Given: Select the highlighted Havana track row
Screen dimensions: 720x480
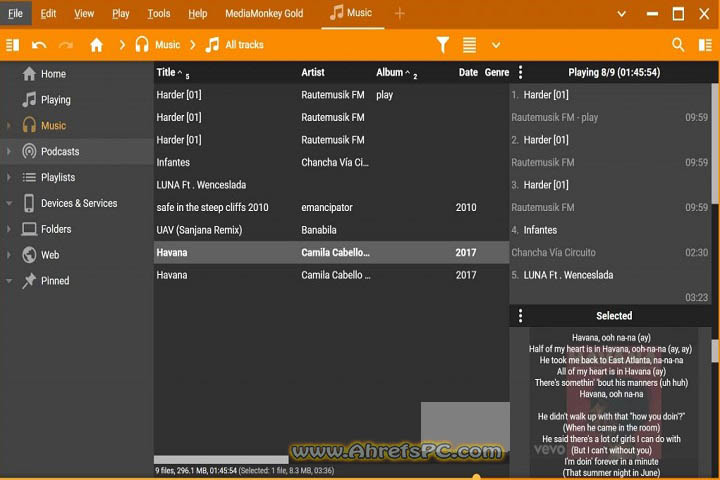Looking at the screenshot, I should [x=331, y=252].
